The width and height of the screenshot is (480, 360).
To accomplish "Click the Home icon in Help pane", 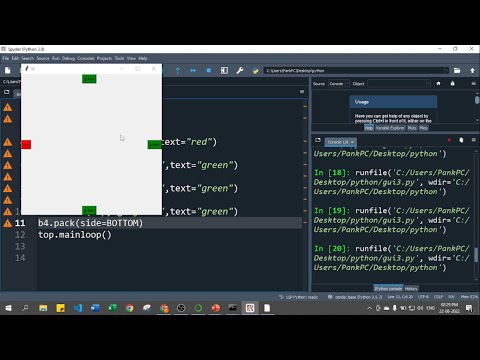I will pos(438,83).
